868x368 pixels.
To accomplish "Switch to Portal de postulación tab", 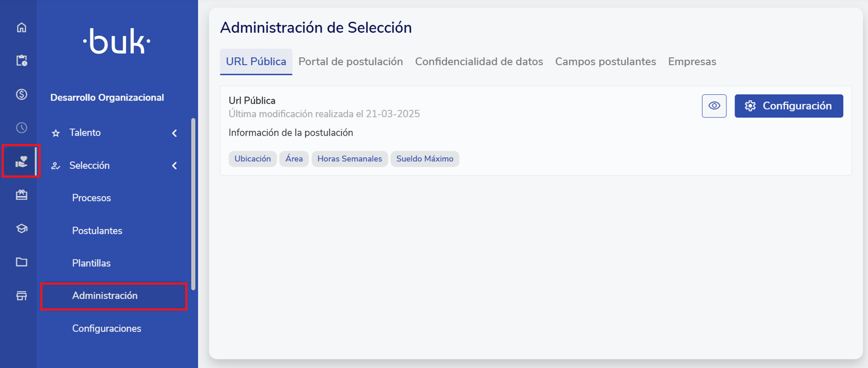I will [351, 62].
